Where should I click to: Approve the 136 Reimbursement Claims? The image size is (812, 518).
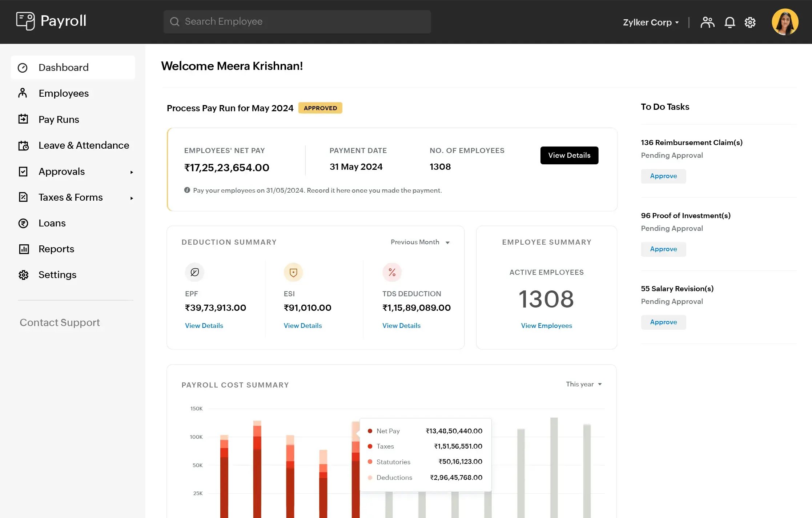[x=663, y=176]
